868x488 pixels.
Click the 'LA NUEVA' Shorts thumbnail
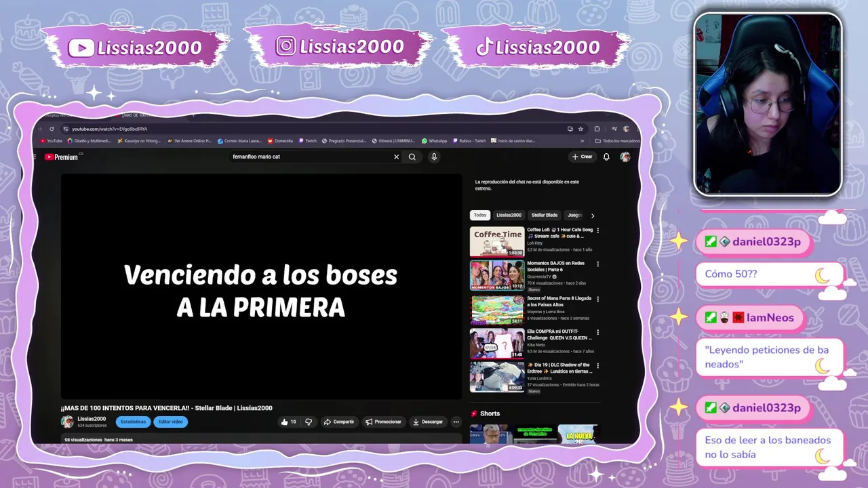click(578, 434)
